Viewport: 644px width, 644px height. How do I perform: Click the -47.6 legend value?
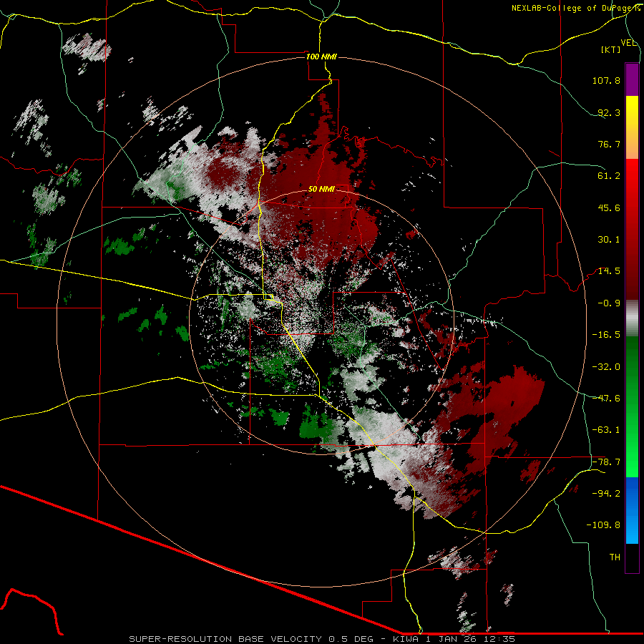pos(606,399)
